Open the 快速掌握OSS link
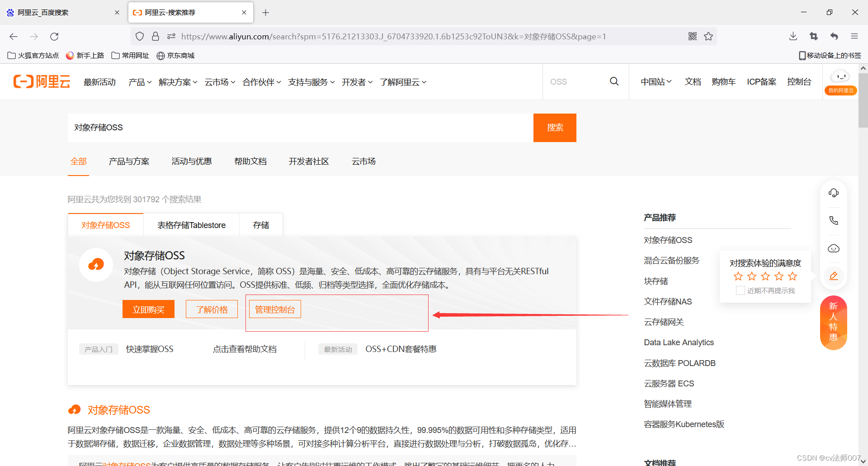The width and height of the screenshot is (868, 466). click(150, 349)
